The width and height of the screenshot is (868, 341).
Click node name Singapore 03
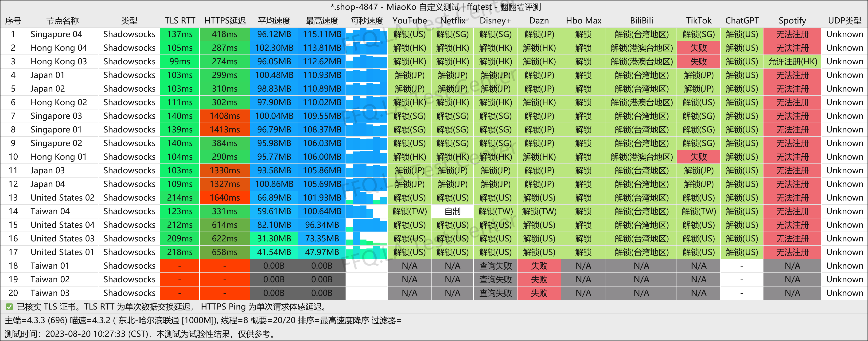56,116
